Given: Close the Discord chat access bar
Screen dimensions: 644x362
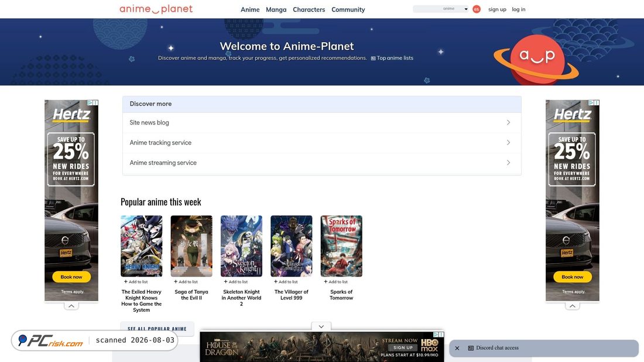Looking at the screenshot, I should pyautogui.click(x=457, y=348).
